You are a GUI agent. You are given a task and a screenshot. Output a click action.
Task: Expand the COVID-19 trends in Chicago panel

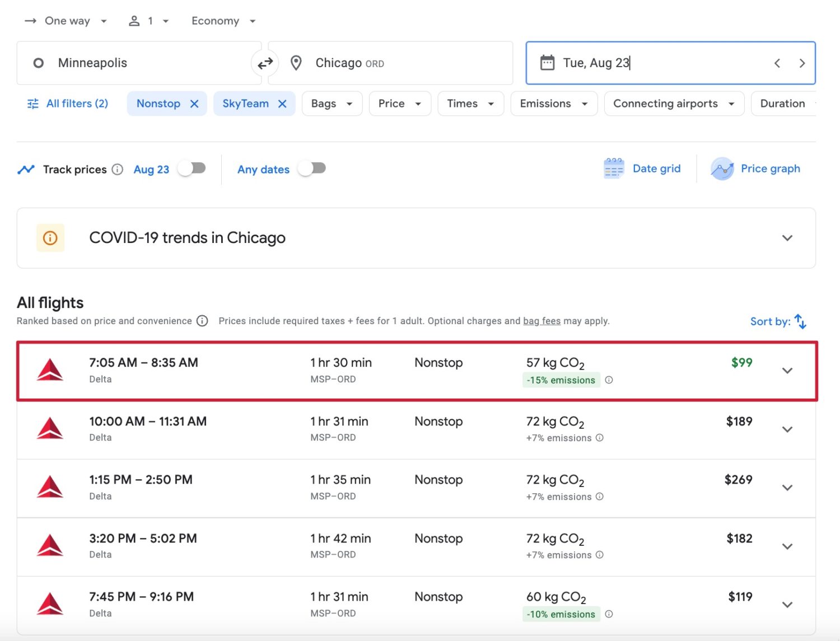pyautogui.click(x=787, y=238)
